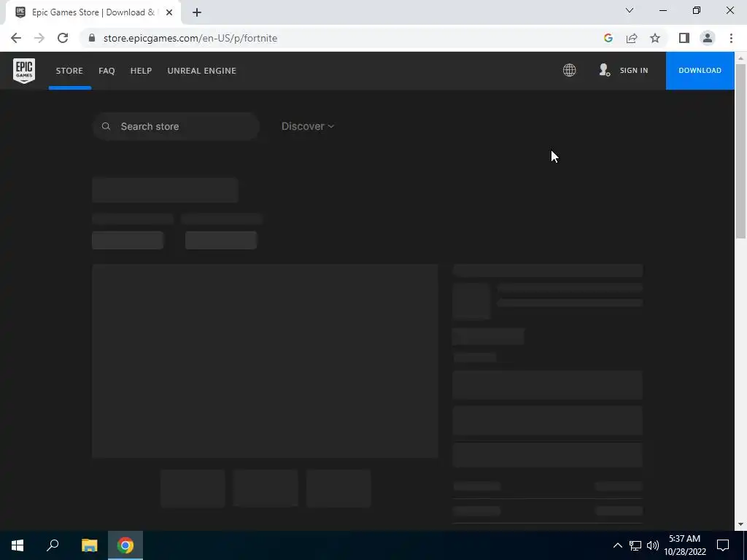The image size is (747, 560).
Task: Click the scrollbar down arrow
Action: pyautogui.click(x=740, y=524)
